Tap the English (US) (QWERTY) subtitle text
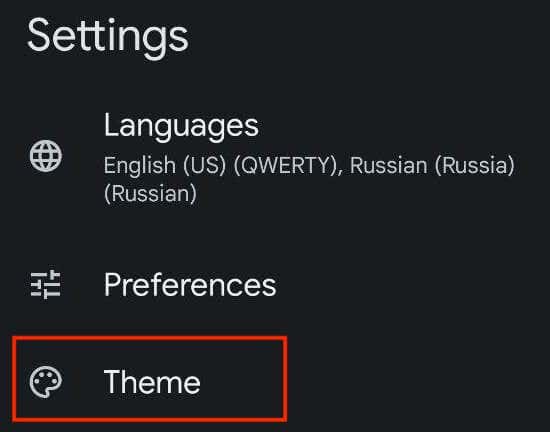 222,166
